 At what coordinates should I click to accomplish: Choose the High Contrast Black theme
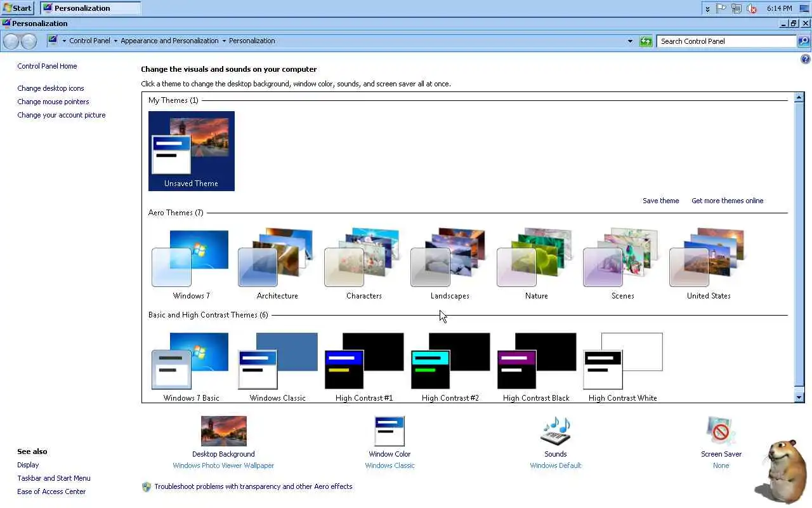(536, 366)
